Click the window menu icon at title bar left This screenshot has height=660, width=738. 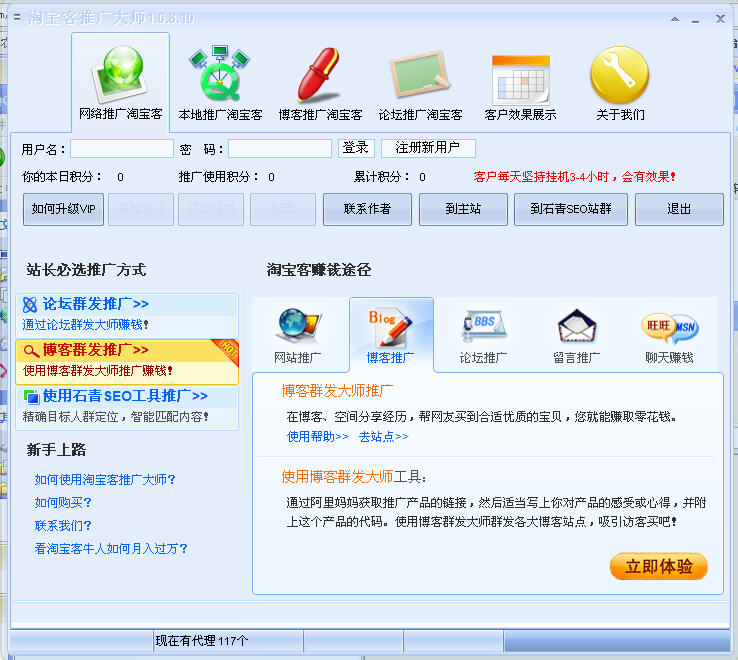(17, 17)
